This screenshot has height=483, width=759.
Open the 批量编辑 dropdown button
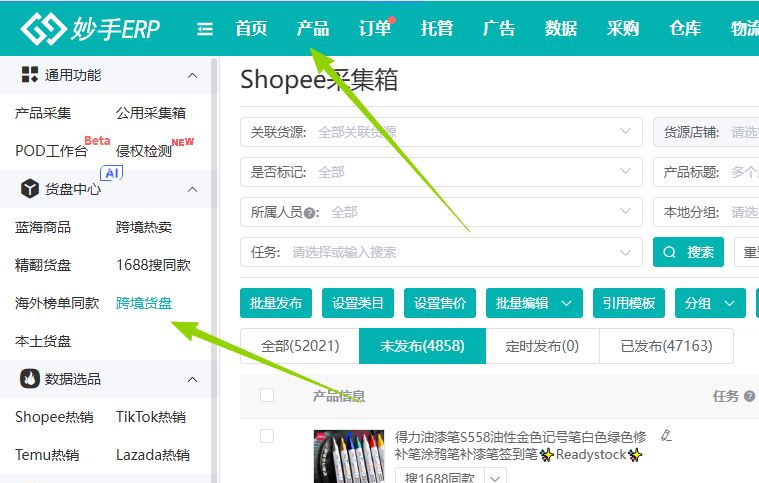[534, 303]
